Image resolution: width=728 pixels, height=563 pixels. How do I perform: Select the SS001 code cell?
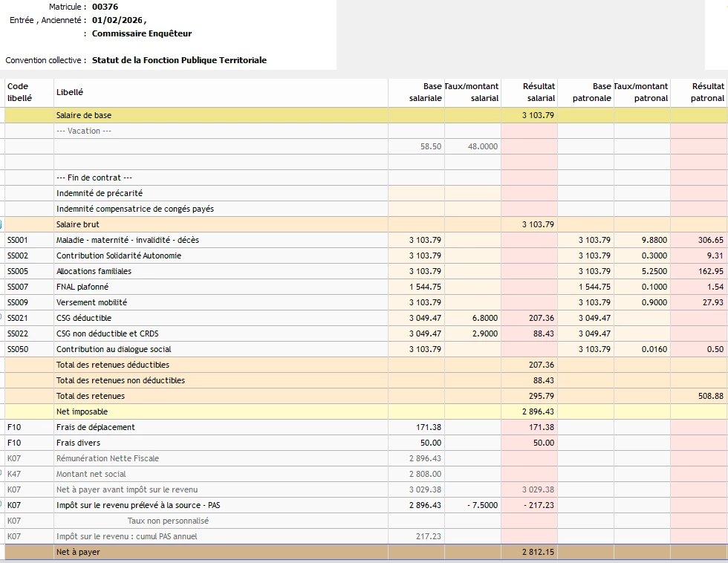(18, 240)
